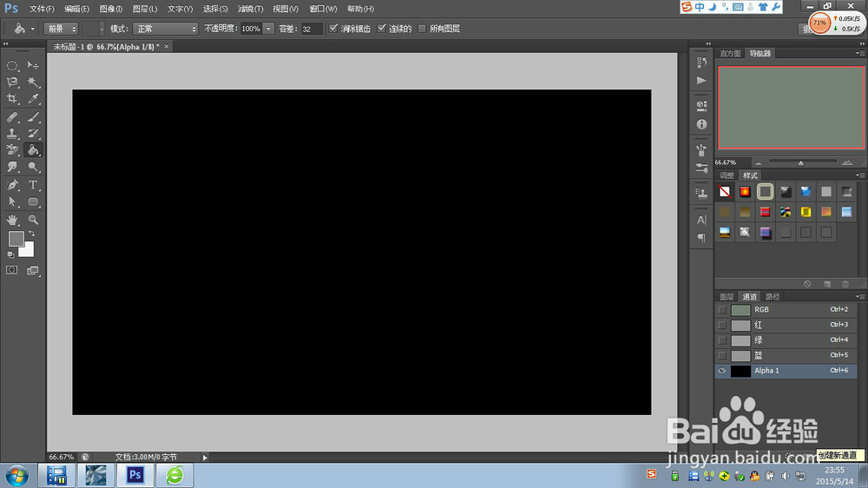
Task: Open the status bar info arrow
Action: [205, 458]
